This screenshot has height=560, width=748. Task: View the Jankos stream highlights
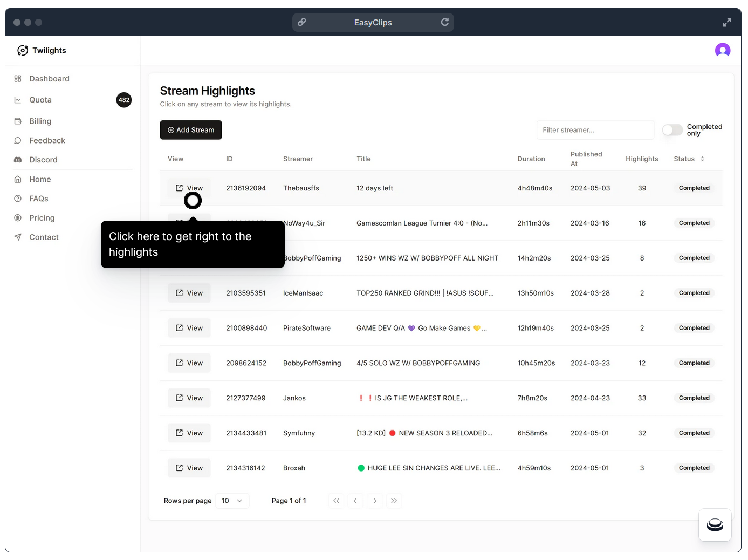(x=189, y=398)
